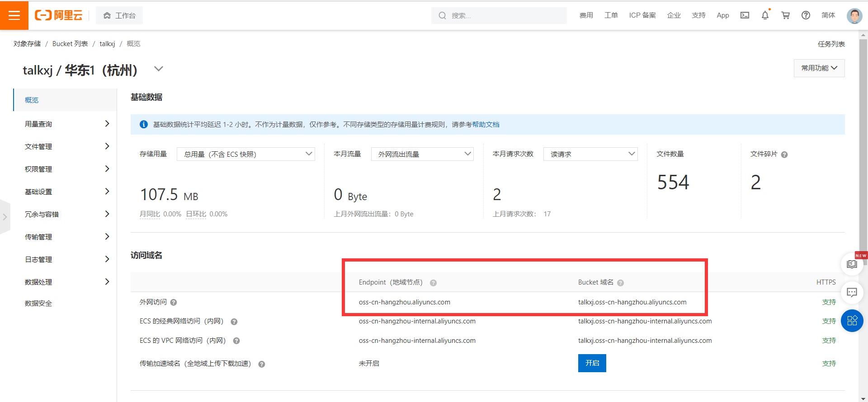Open the user avatar account menu
The height and width of the screenshot is (402, 868).
click(854, 16)
